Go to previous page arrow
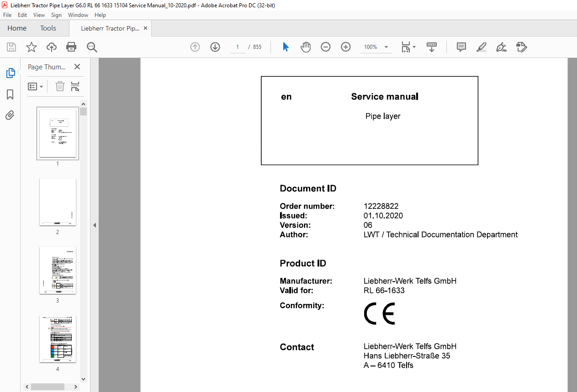This screenshot has width=577, height=392. pyautogui.click(x=195, y=47)
